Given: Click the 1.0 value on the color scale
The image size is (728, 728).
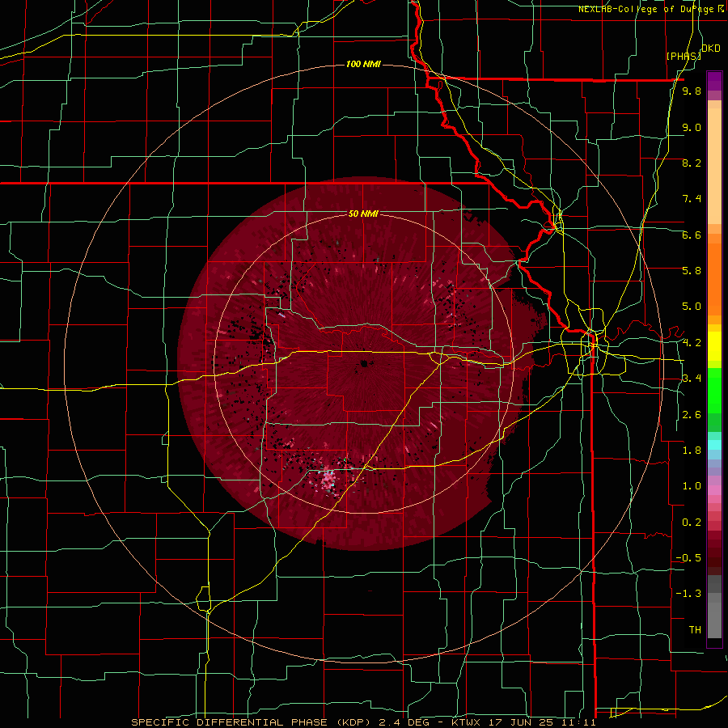Looking at the screenshot, I should [692, 486].
